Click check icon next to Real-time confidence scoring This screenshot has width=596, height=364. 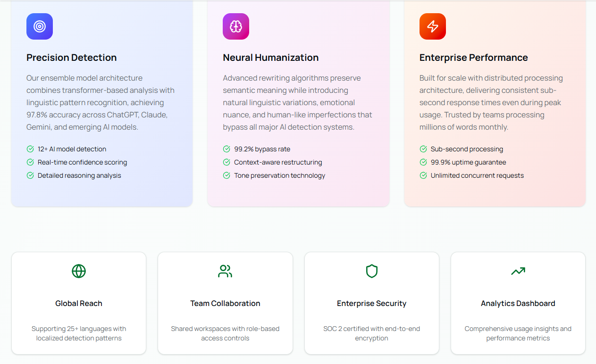point(30,162)
